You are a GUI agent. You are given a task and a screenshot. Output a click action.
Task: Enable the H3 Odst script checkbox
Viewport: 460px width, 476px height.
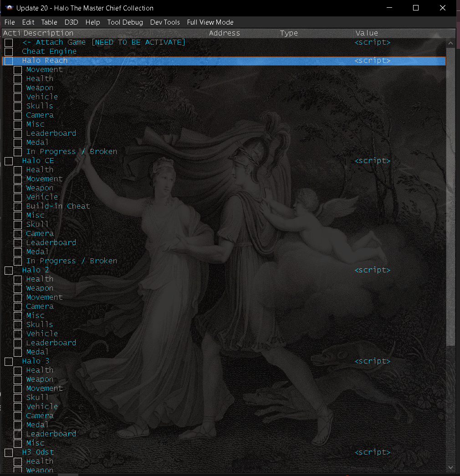tap(9, 453)
